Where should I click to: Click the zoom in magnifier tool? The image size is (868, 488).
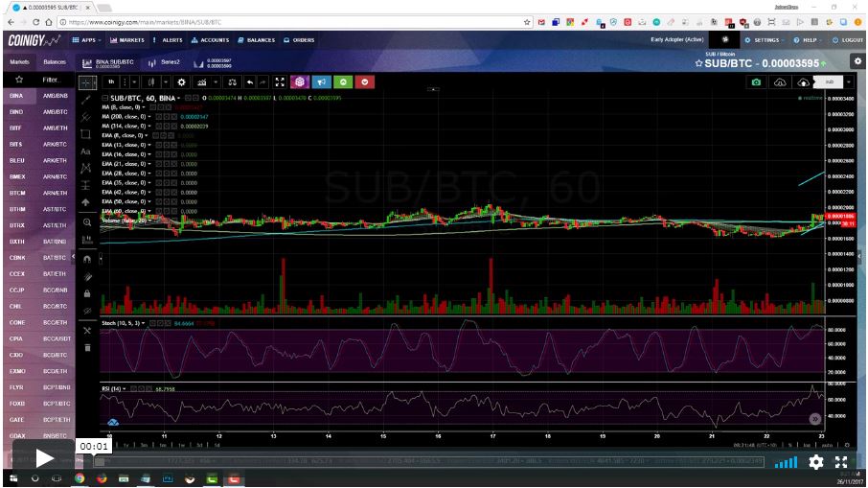(x=87, y=222)
